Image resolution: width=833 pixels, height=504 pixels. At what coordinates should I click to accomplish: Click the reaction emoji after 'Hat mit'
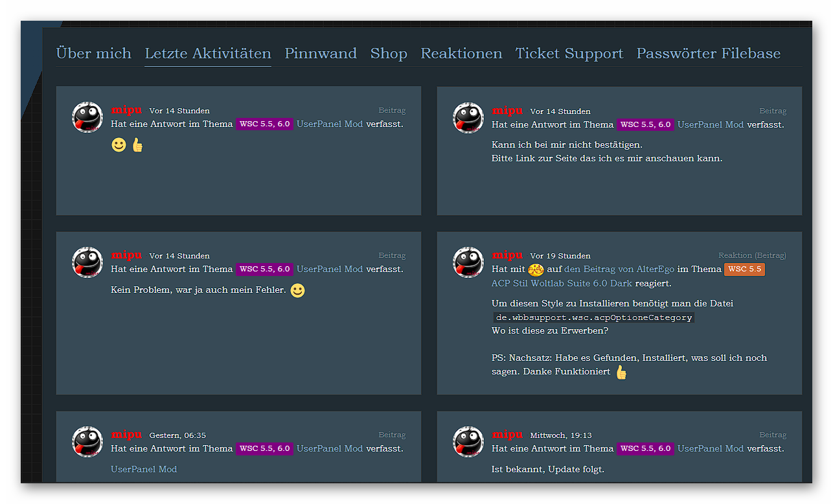pyautogui.click(x=536, y=269)
